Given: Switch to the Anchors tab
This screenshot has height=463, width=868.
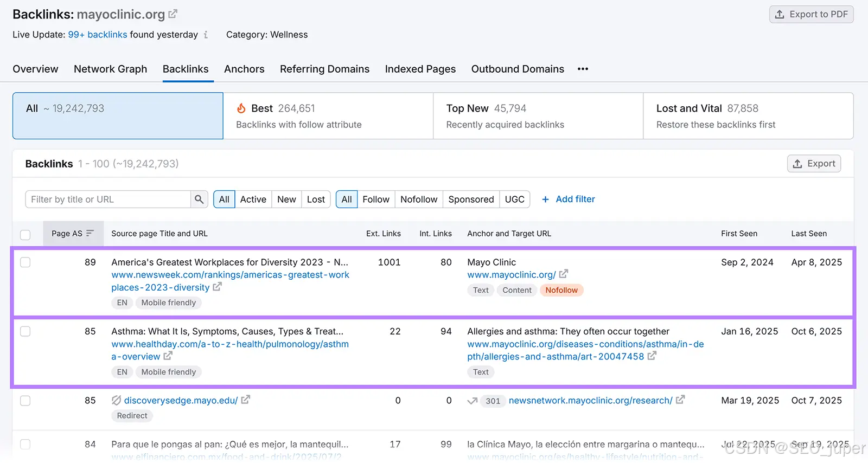Looking at the screenshot, I should [x=244, y=69].
